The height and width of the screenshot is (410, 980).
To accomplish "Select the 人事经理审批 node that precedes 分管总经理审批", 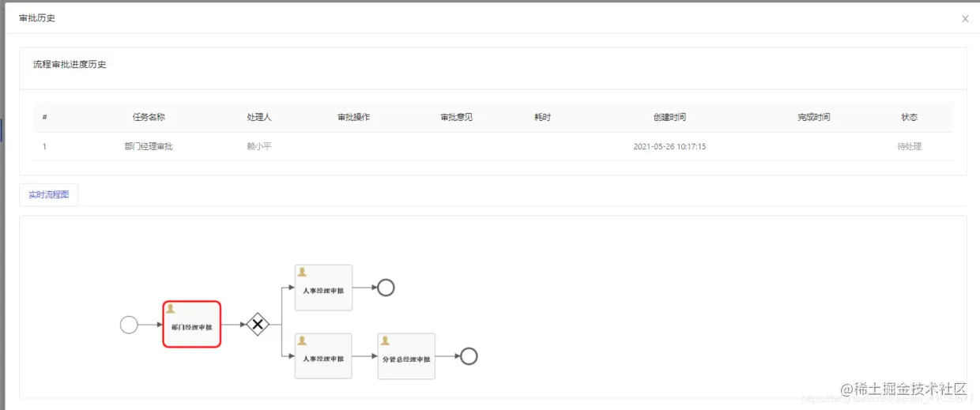I will [x=323, y=356].
